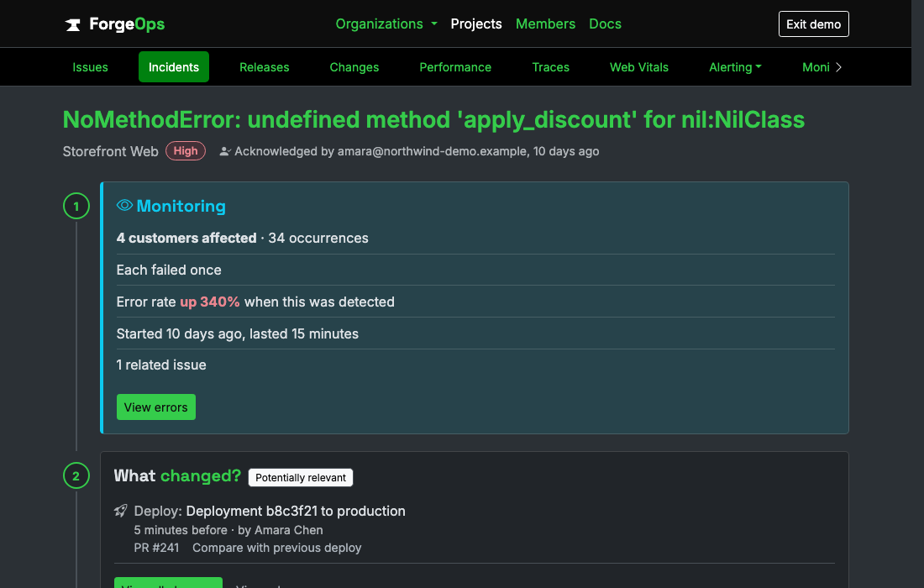The image size is (924, 588).
Task: Click the NoMethodError incident title
Action: (x=433, y=119)
